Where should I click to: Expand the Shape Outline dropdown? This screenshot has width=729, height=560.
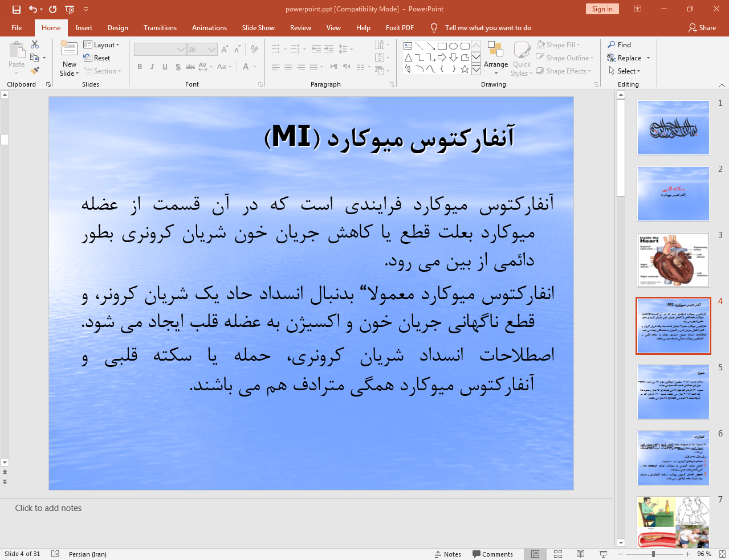tap(565, 58)
